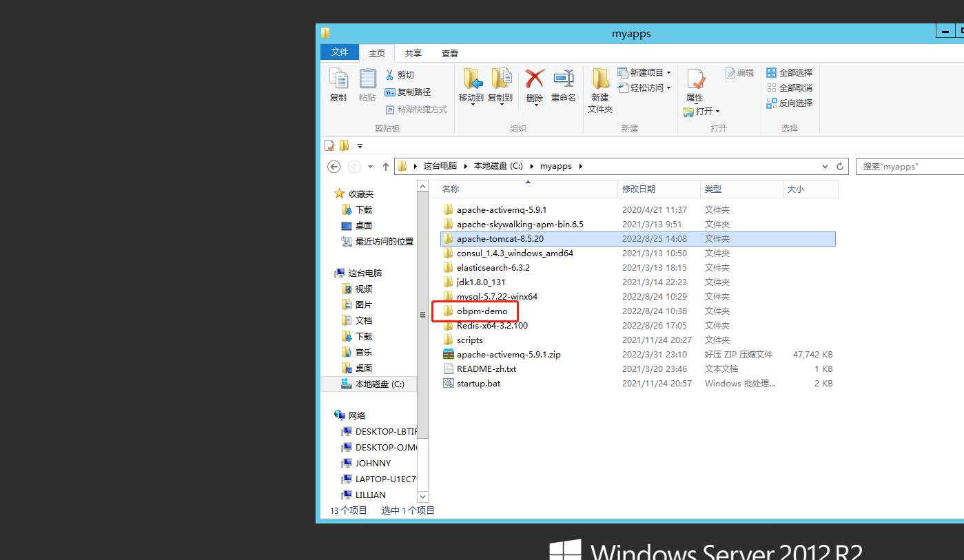Screen dimensions: 964x560
Task: Show recent locations dropdown beside navigation arrows
Action: pos(370,167)
